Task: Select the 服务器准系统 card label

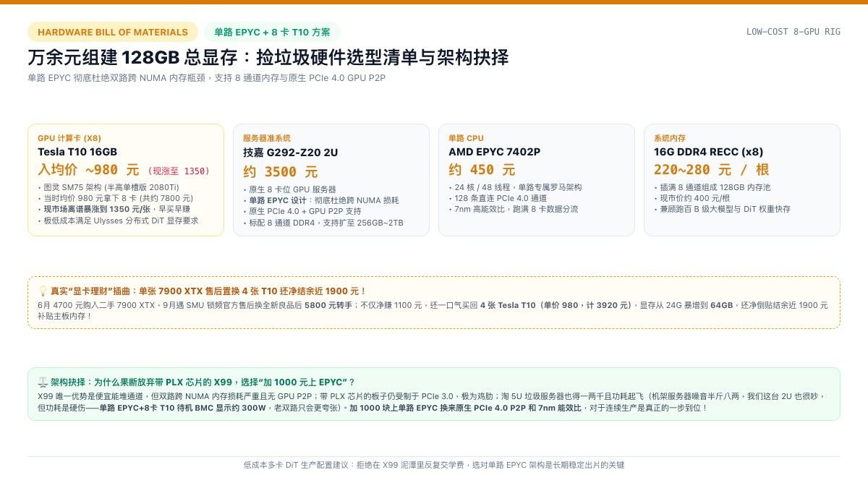Action: 267,138
